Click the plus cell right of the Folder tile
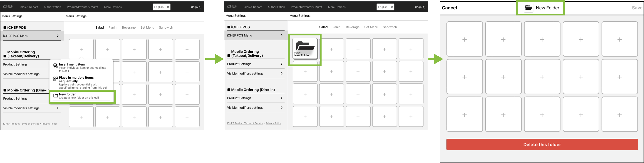Screen dimensions: 644x163 tap(331, 49)
